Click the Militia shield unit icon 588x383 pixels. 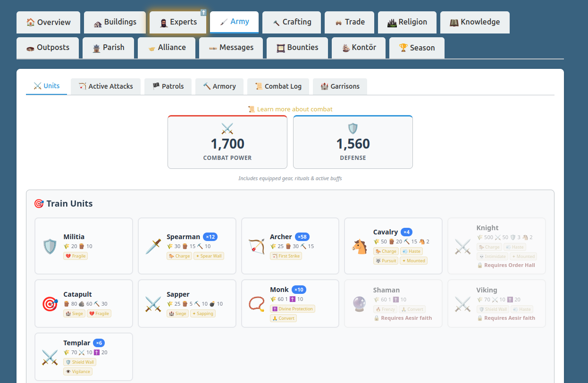tap(50, 246)
